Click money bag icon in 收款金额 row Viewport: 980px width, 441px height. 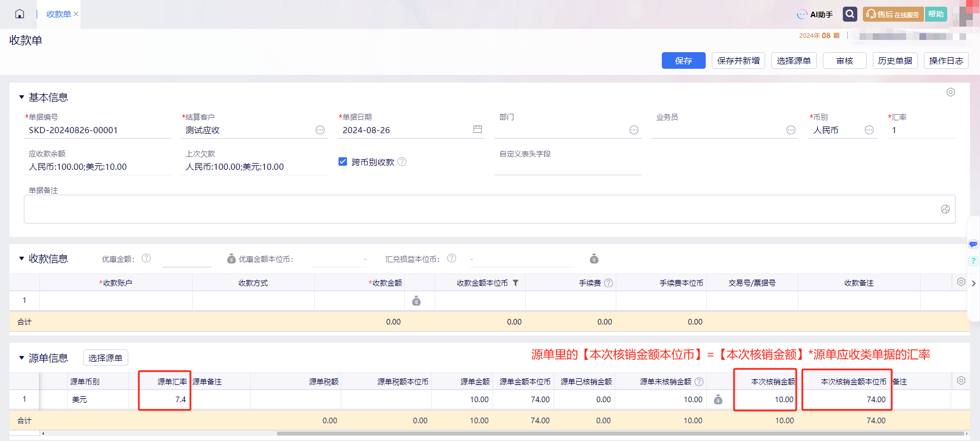[x=416, y=301]
